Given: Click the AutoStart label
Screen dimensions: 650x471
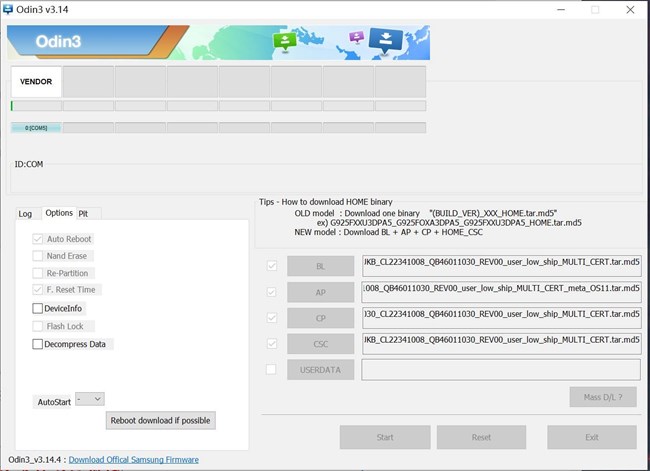Looking at the screenshot, I should (54, 402).
